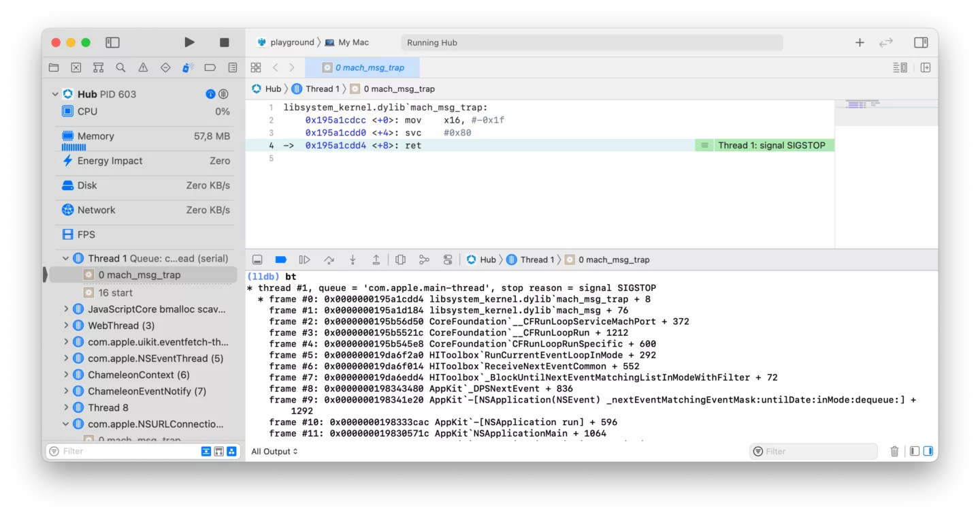Screen dimensions: 980x517
Task: Collapse the com.apple.NSURLConnection thread
Action: tap(66, 424)
